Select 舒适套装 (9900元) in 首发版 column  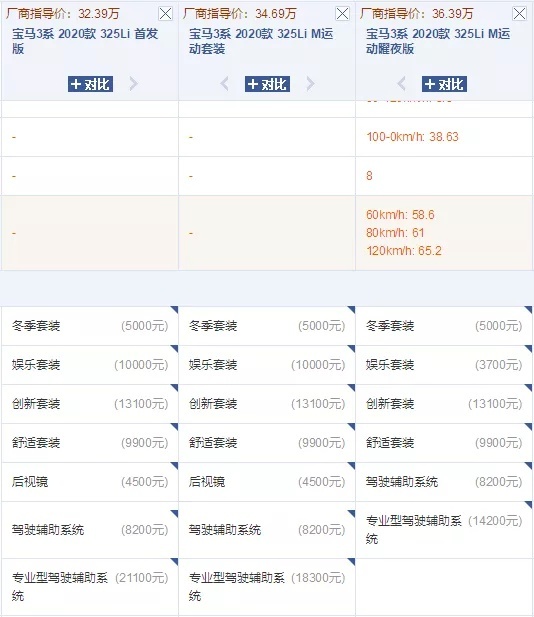pyautogui.click(x=90, y=443)
